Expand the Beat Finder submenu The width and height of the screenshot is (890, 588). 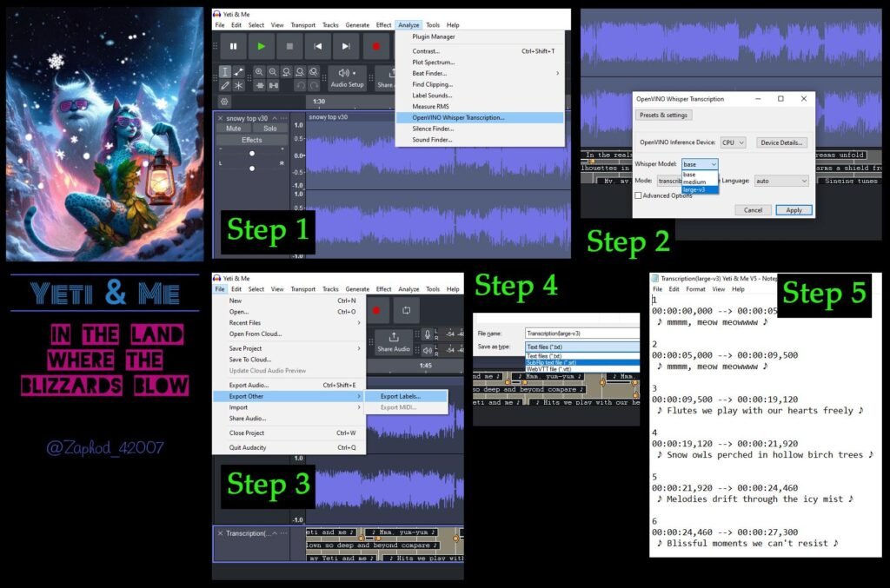pyautogui.click(x=480, y=73)
